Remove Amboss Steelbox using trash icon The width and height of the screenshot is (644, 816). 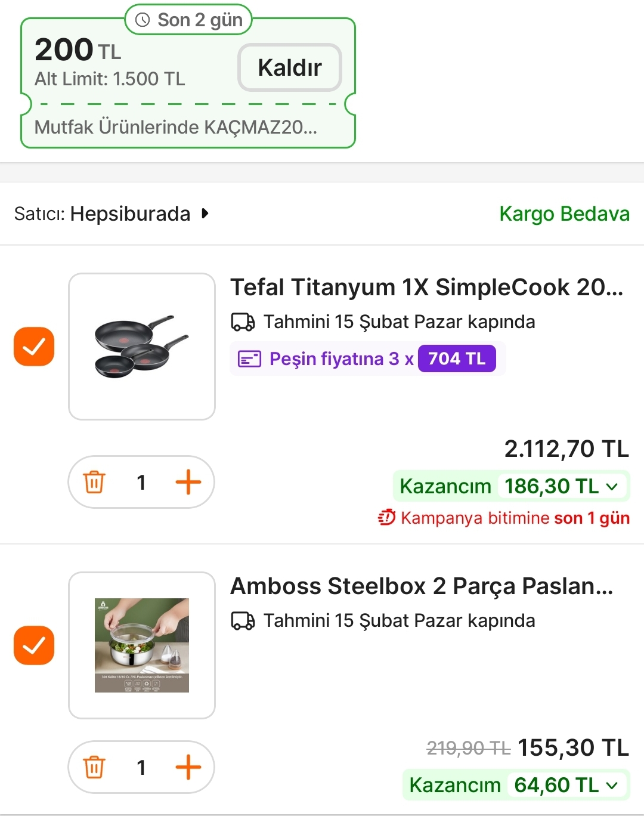coord(94,767)
